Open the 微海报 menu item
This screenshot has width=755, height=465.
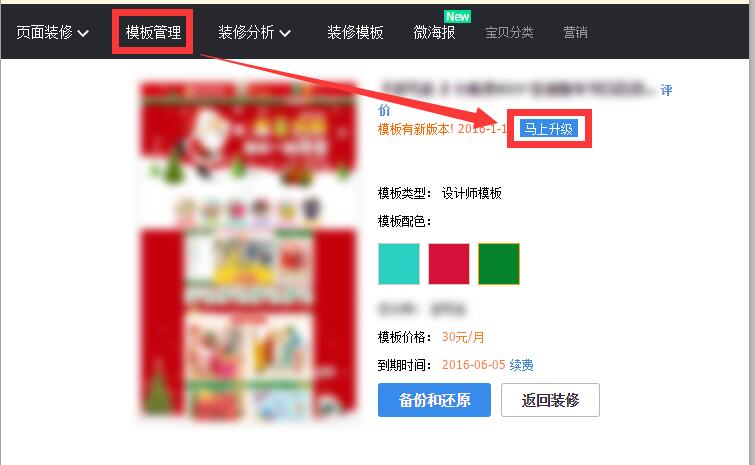click(434, 33)
